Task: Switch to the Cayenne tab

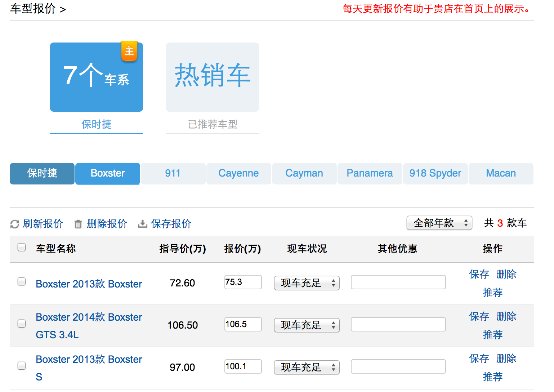Action: point(239,174)
